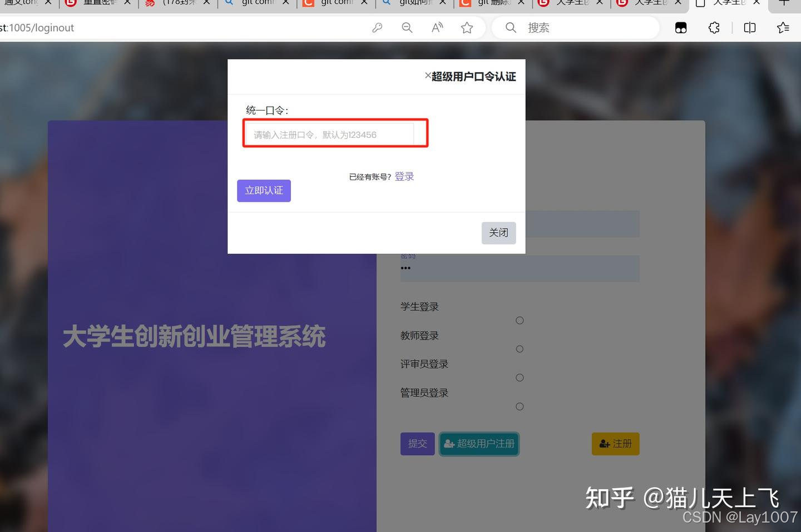801x532 pixels.
Task: Choose the 评审员登录 radio option
Action: coord(520,377)
